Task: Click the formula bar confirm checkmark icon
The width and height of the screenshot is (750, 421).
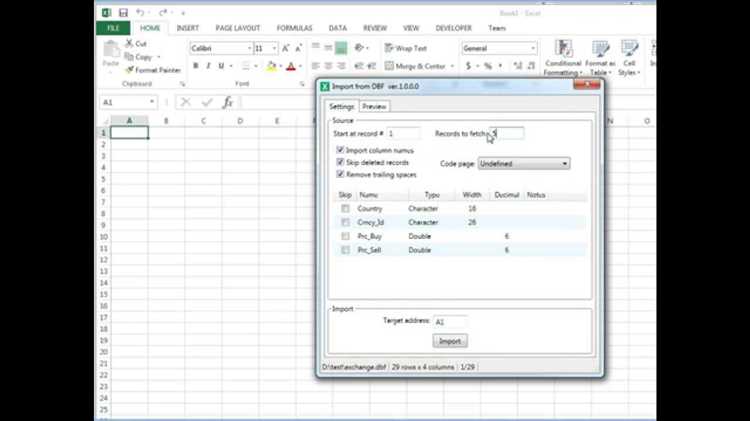Action: 207,102
